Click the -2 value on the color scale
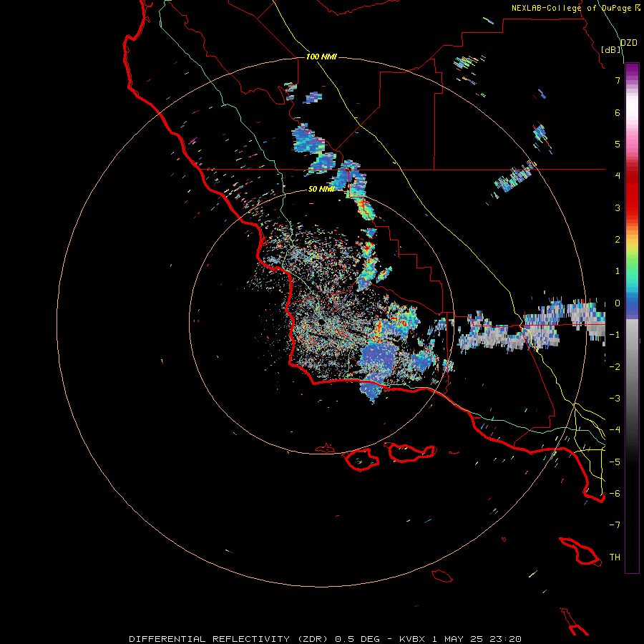644x644 pixels. tap(615, 367)
